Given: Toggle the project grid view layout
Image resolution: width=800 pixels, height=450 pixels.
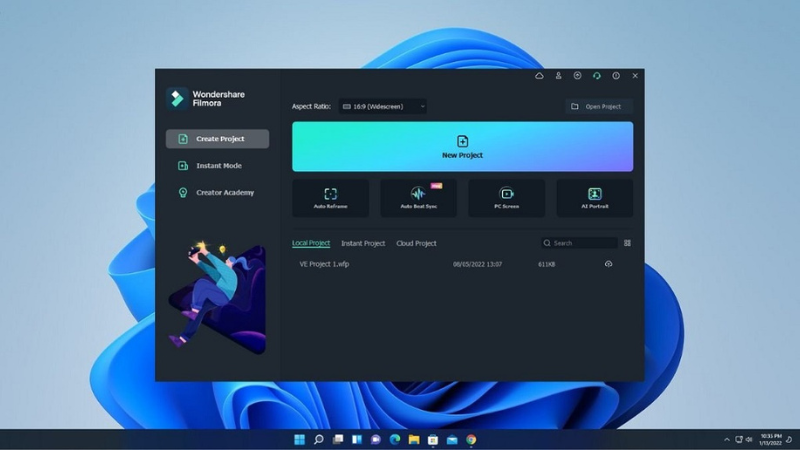Looking at the screenshot, I should tap(627, 243).
